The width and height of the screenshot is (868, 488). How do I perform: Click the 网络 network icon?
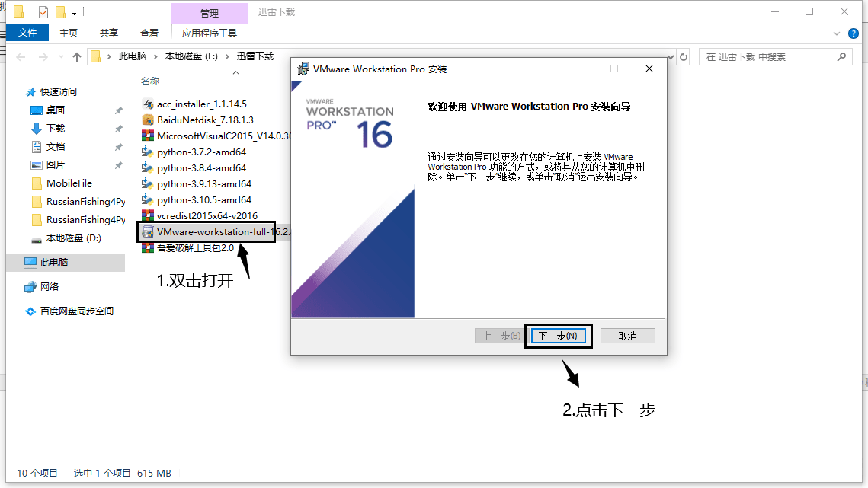tap(30, 286)
